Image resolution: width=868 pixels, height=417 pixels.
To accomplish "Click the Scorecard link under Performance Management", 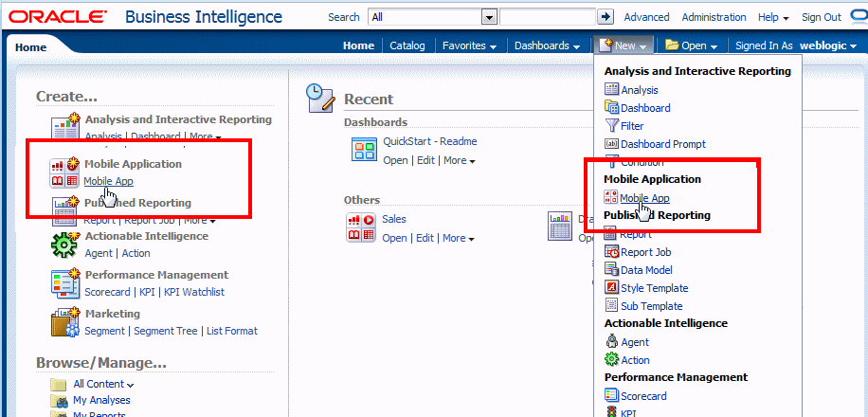I will [107, 292].
